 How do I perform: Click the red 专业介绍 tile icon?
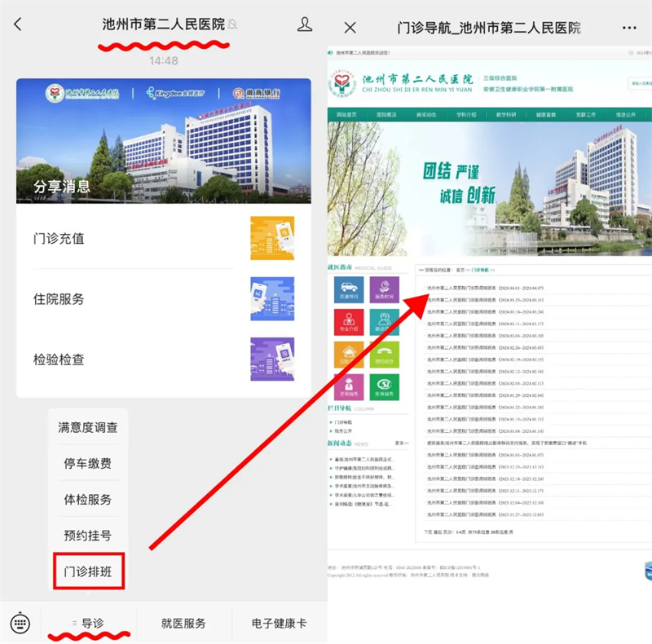pyautogui.click(x=349, y=323)
